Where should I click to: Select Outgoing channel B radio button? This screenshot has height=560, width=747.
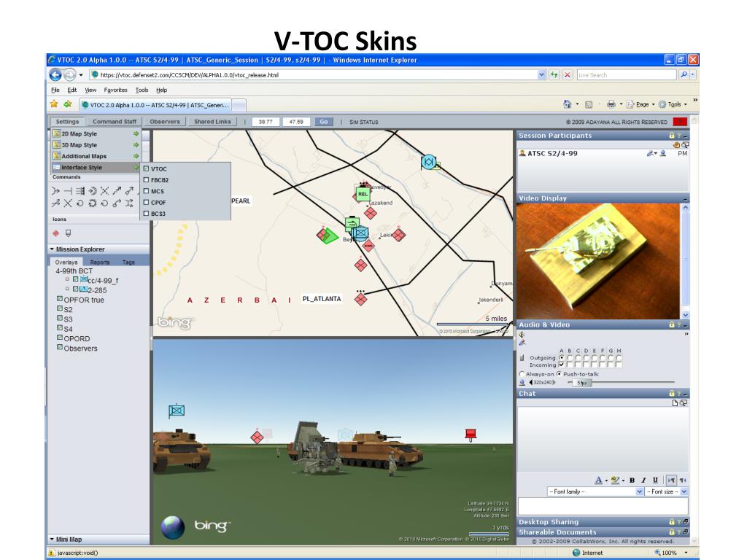tap(570, 357)
